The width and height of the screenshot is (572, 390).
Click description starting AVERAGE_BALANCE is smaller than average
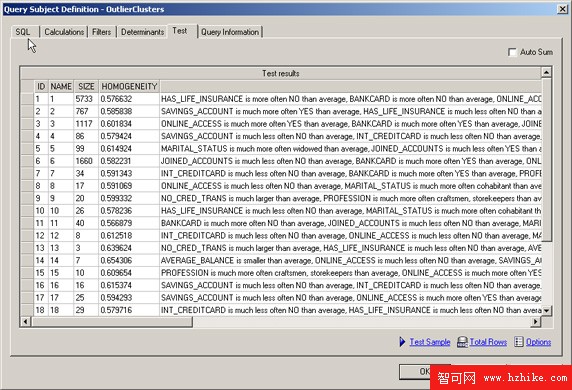(351, 260)
